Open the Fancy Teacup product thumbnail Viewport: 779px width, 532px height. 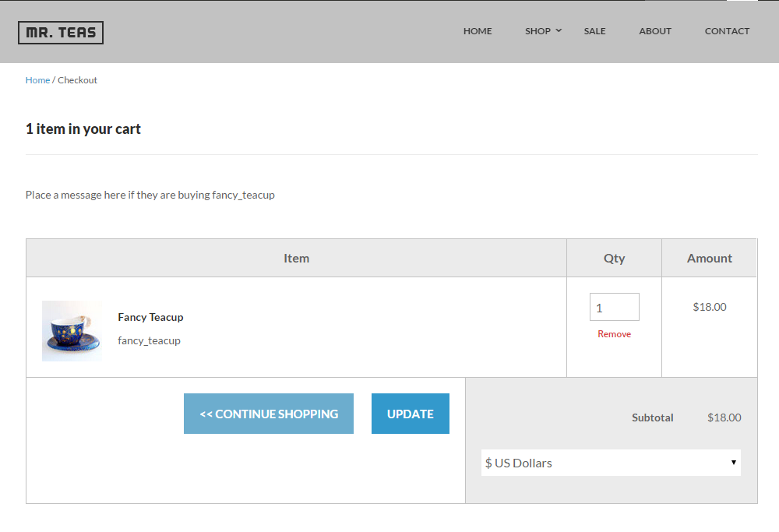pos(72,331)
